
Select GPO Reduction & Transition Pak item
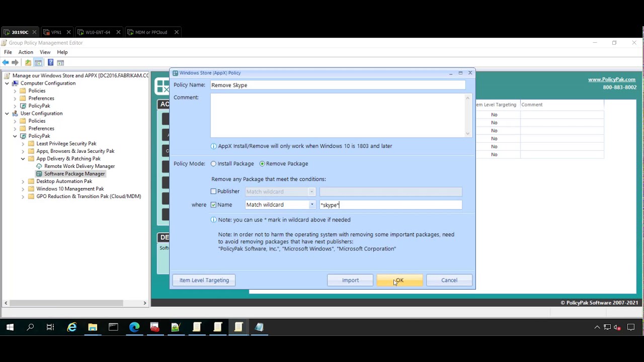(89, 197)
